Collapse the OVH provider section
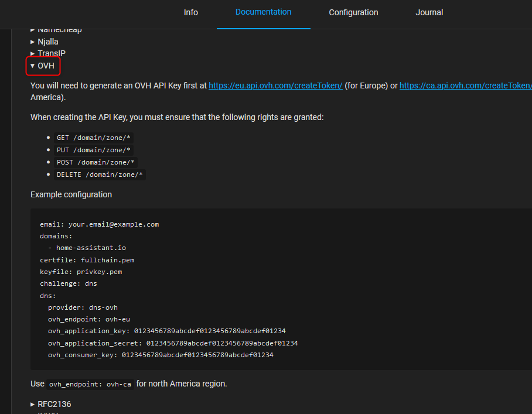Screen dimensions: 532x414 click(x=43, y=66)
